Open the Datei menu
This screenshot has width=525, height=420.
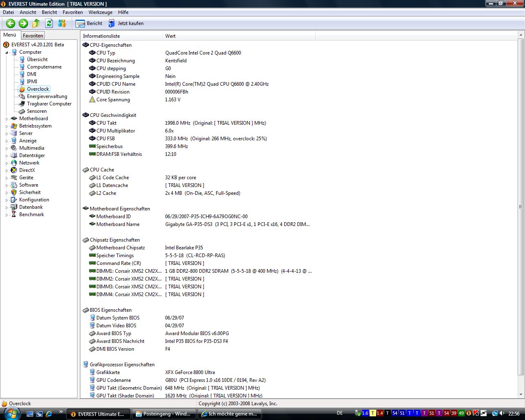[8, 12]
